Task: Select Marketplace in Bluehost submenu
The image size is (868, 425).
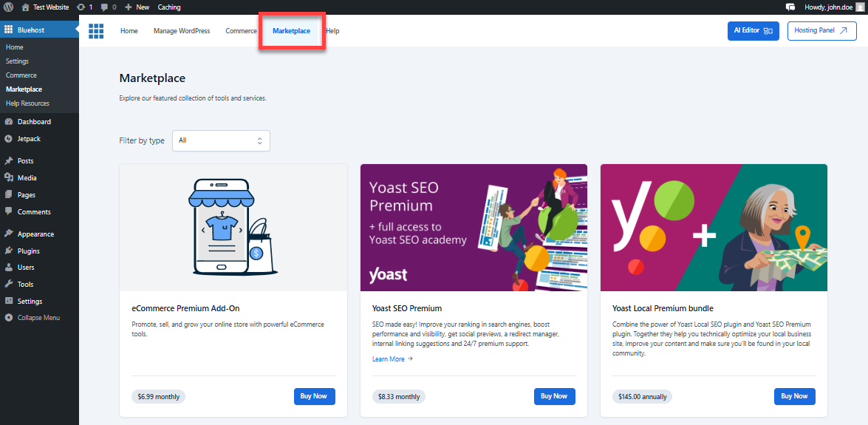Action: coord(24,89)
